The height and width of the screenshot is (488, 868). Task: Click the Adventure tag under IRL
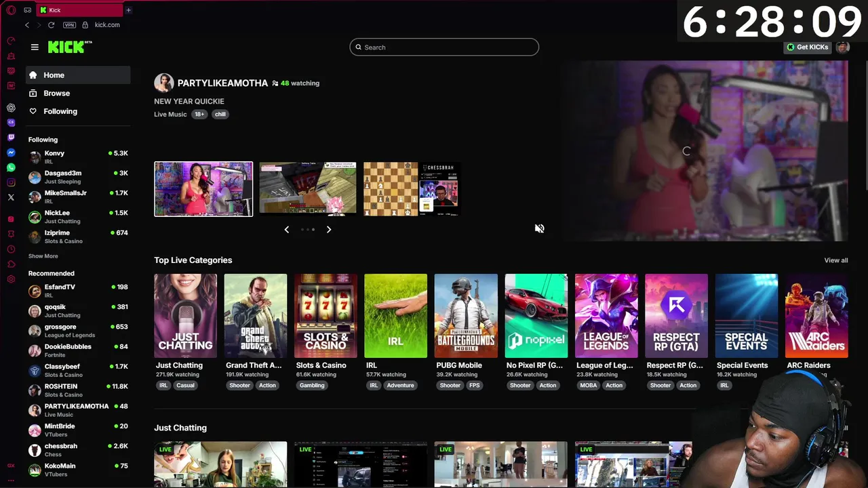pyautogui.click(x=400, y=386)
